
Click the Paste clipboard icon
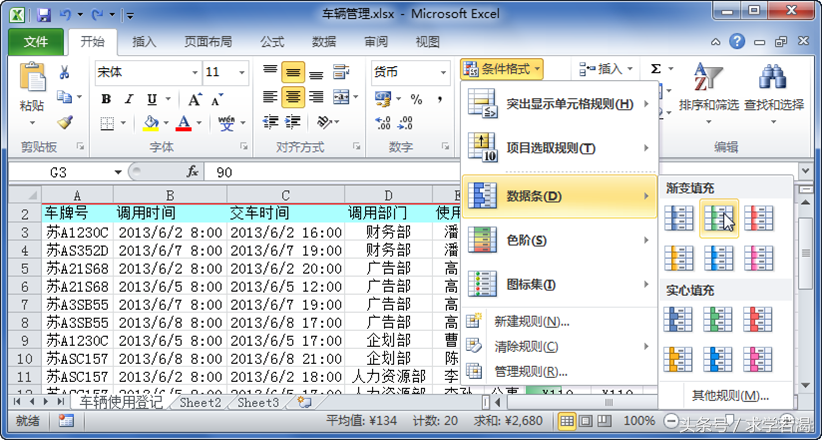click(x=32, y=78)
